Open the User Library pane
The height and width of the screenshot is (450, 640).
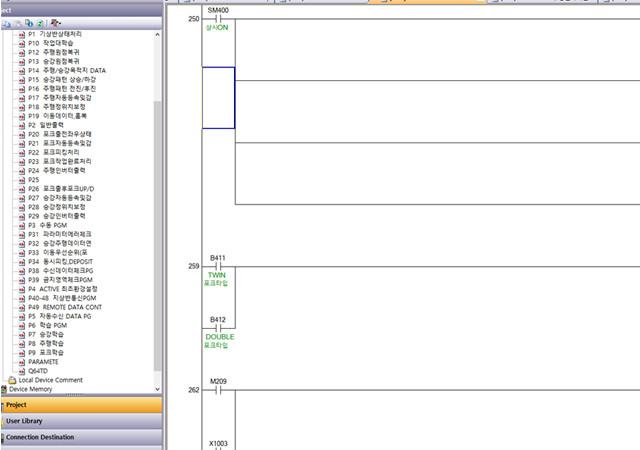click(80, 421)
